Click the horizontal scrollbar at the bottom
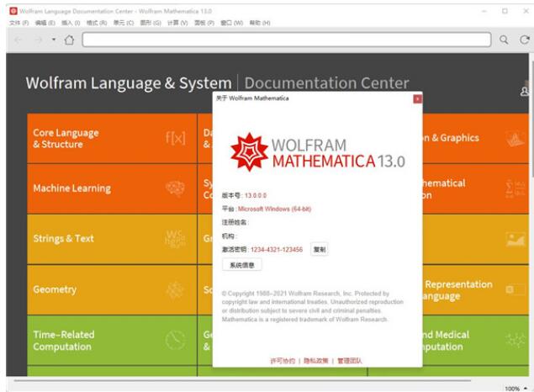Screen dimensions: 534x392 242,380
